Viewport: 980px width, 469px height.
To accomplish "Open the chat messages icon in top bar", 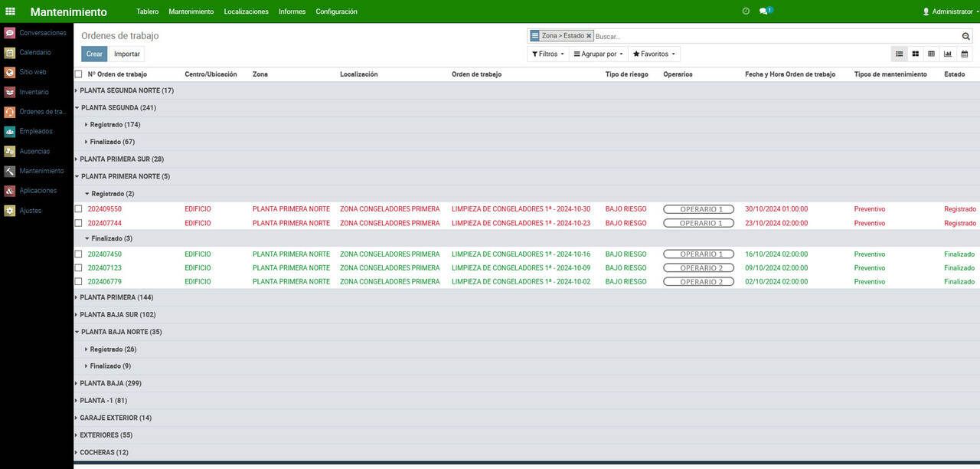I will tap(765, 11).
